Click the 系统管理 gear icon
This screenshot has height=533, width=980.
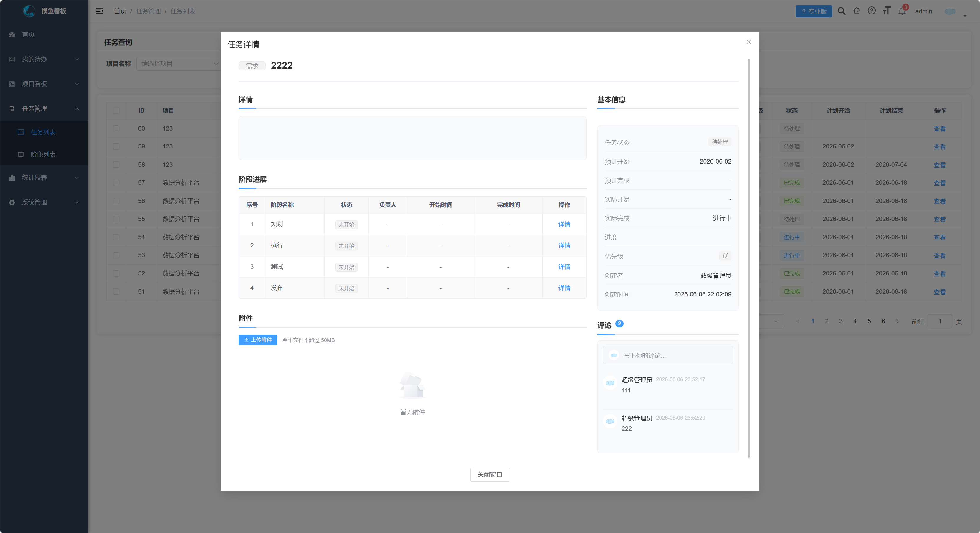pos(12,202)
